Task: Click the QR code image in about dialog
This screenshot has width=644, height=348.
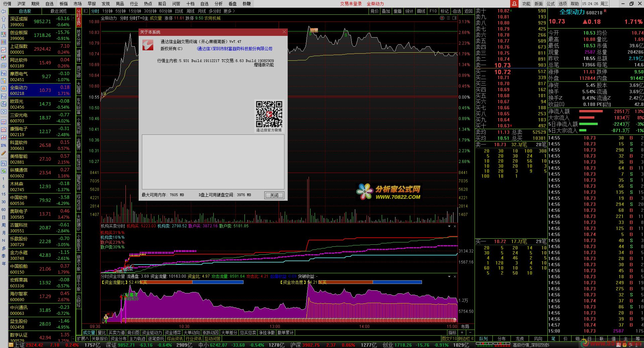Action: 269,114
